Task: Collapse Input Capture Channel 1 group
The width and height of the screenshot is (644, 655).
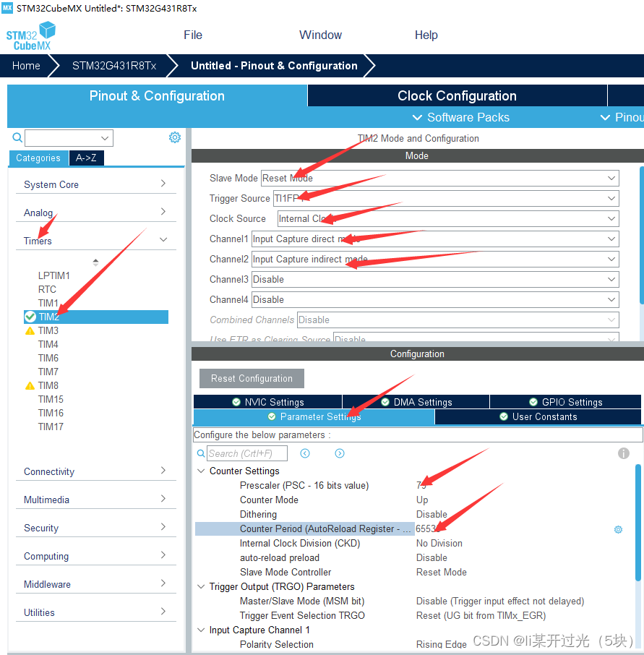Action: (201, 630)
